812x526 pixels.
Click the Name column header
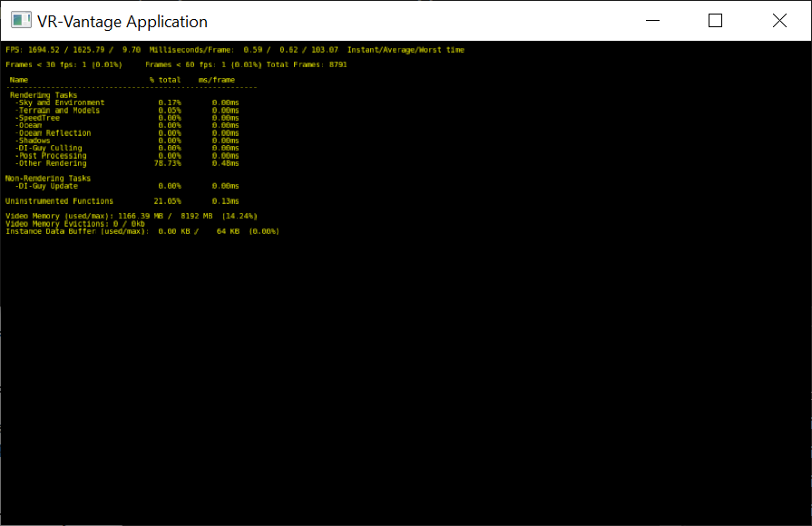pyautogui.click(x=19, y=80)
